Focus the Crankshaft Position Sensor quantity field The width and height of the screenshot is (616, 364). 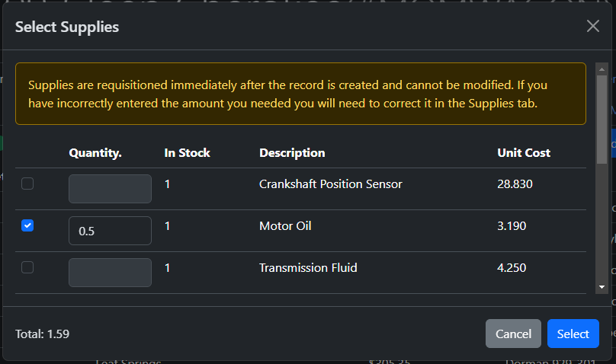[110, 189]
